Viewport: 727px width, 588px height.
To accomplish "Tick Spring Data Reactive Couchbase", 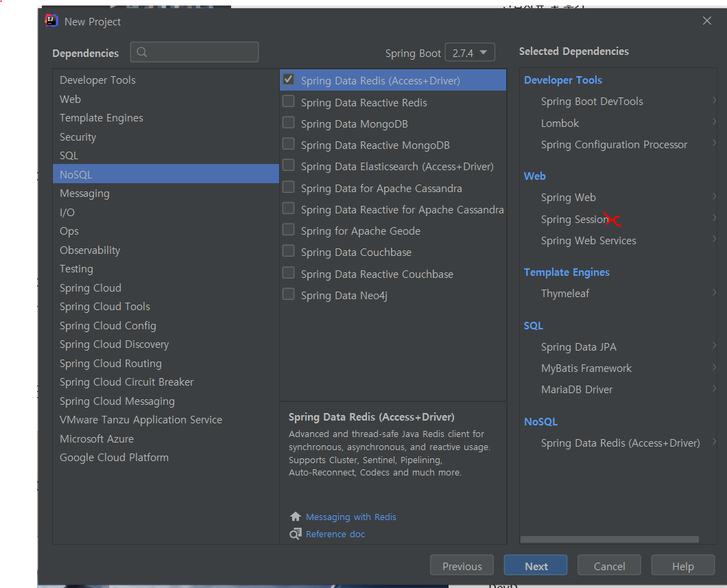I will [x=288, y=273].
